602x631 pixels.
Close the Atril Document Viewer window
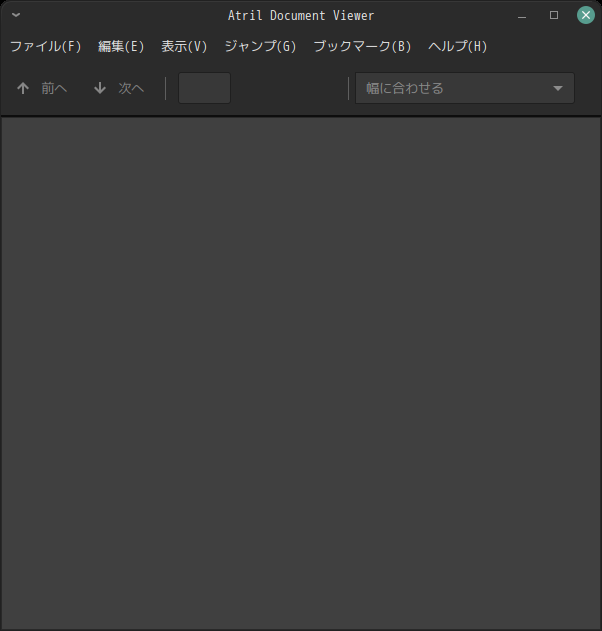[586, 15]
